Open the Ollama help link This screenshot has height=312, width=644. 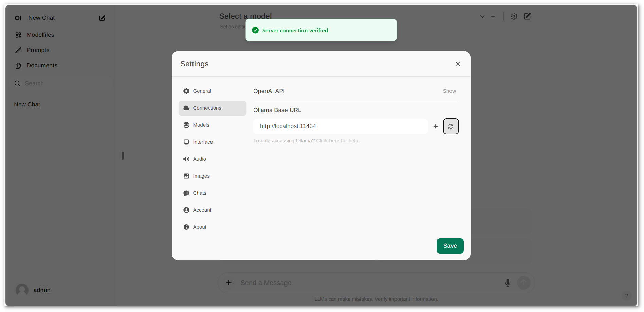pos(337,140)
